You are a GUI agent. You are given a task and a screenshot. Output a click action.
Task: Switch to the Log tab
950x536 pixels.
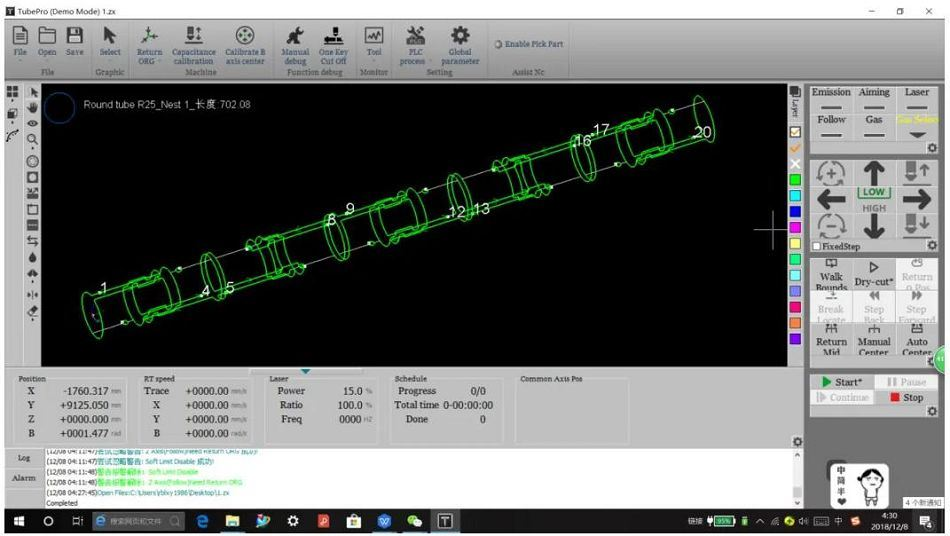click(24, 458)
